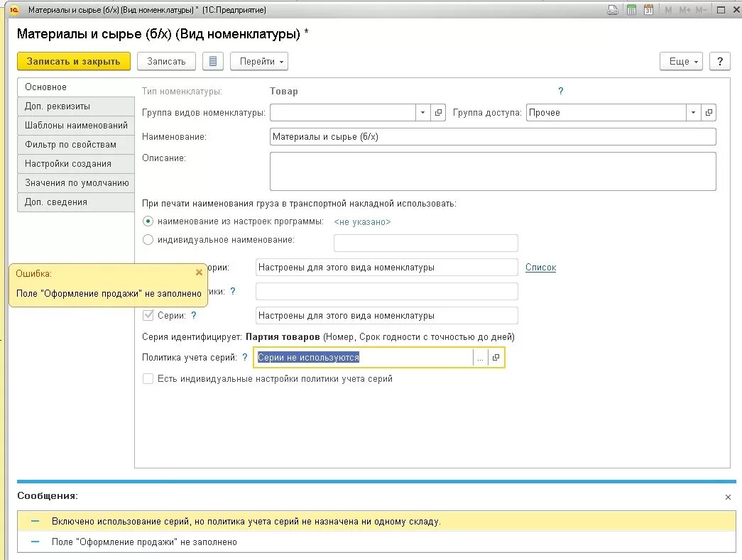Close the Сообщения messages panel
The image size is (742, 560).
[728, 497]
